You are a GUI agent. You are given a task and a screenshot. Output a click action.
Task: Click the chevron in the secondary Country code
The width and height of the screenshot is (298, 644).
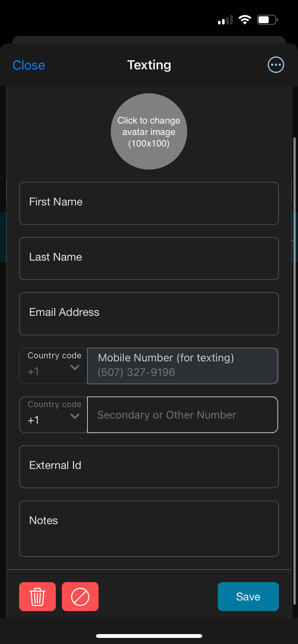pos(75,416)
